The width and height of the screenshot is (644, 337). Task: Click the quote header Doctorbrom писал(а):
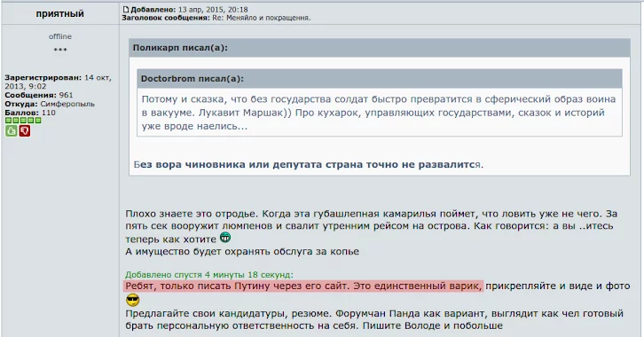coord(380,78)
